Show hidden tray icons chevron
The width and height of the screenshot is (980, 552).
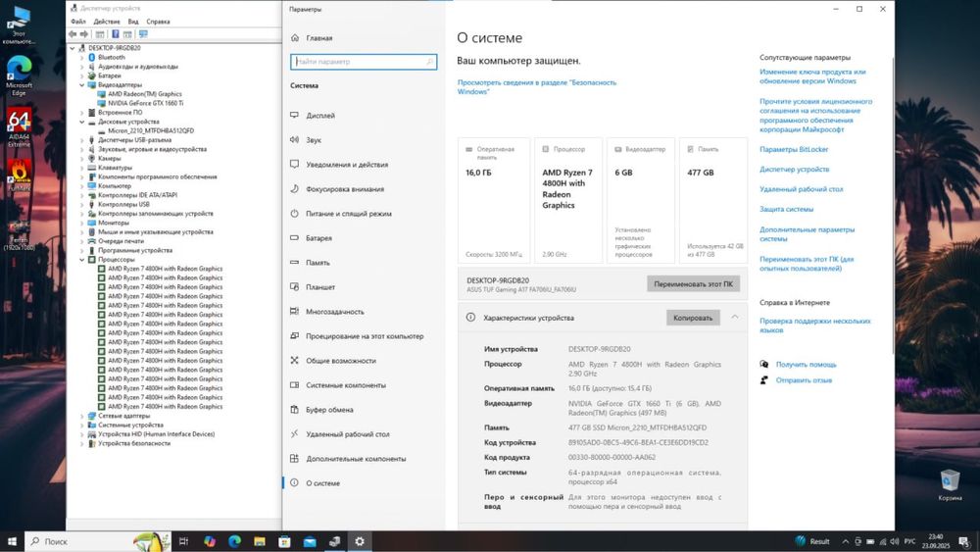click(x=846, y=541)
